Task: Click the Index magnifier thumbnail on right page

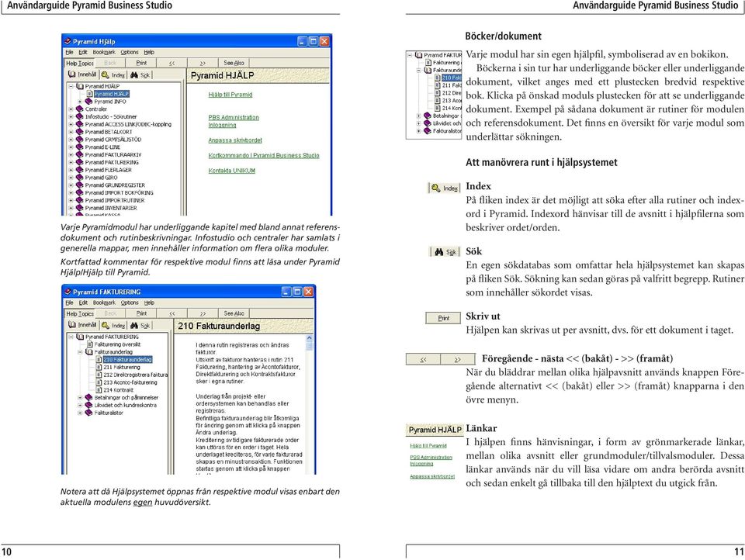Action: pyautogui.click(x=445, y=188)
